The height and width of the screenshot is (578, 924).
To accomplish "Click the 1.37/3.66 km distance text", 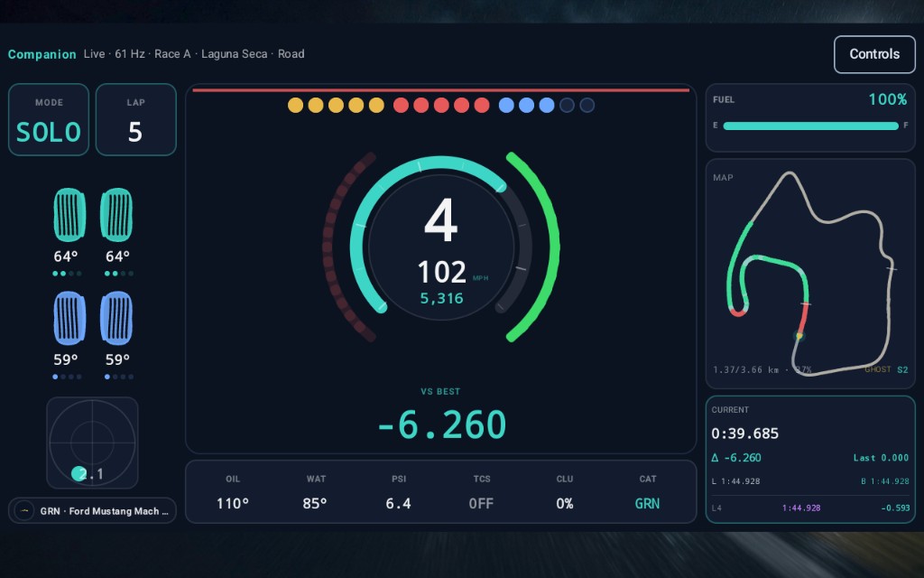I will tap(745, 369).
